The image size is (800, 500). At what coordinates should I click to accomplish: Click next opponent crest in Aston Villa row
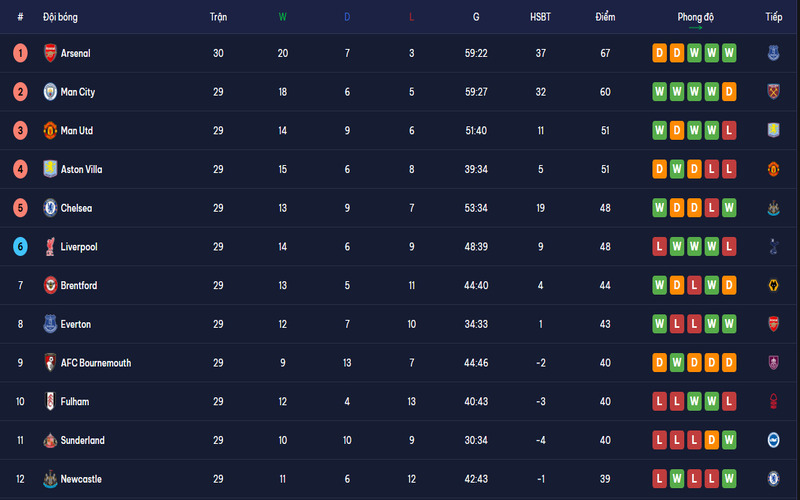coord(773,169)
